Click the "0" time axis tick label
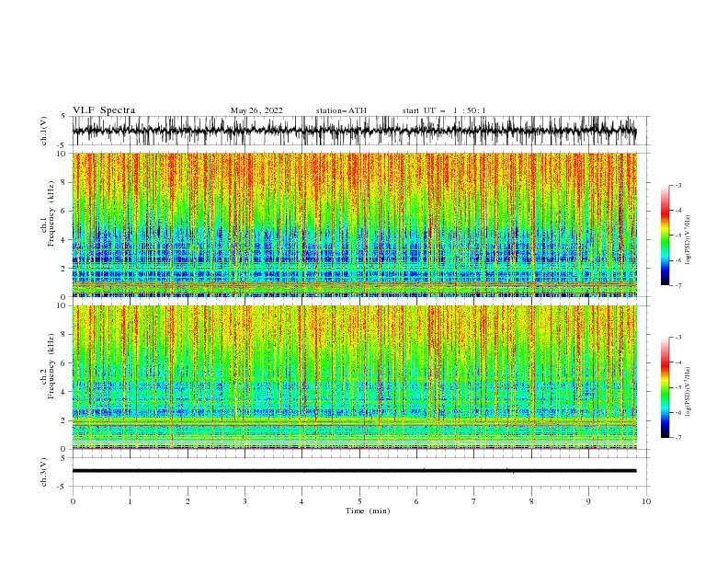The height and width of the screenshot is (563, 728). click(73, 501)
